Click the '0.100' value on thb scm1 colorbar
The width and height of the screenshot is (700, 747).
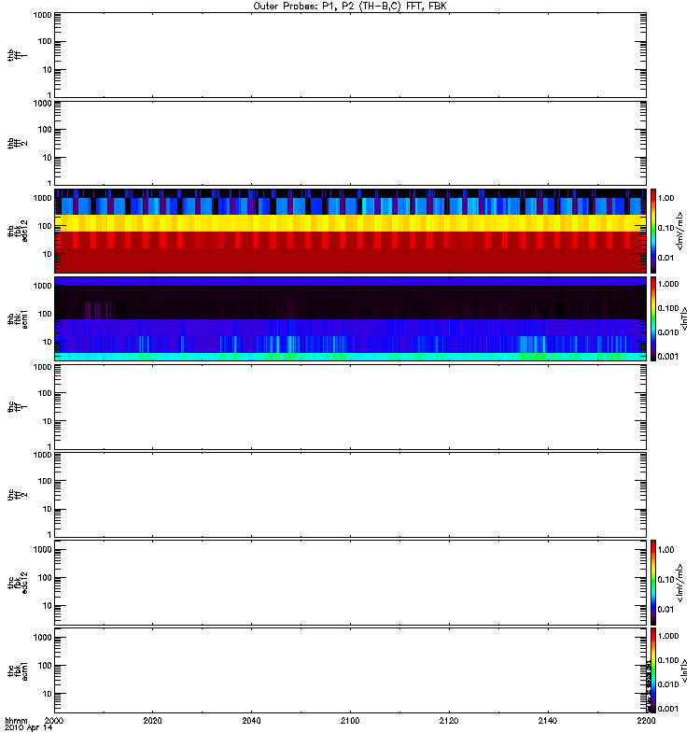(x=668, y=308)
